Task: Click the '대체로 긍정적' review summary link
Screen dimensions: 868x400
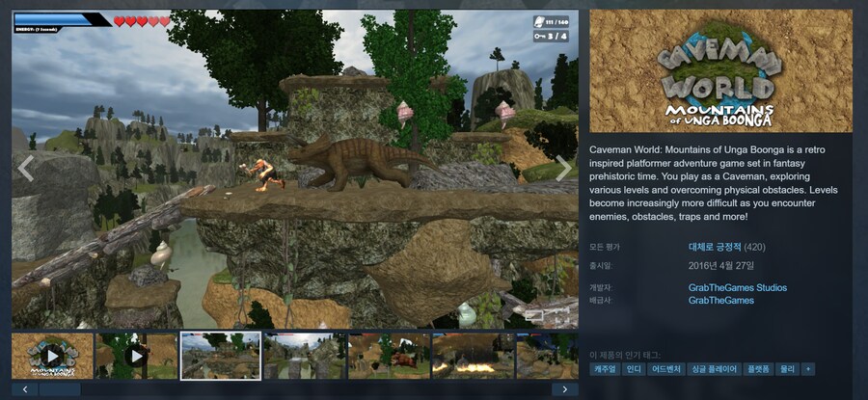Action: click(x=708, y=247)
